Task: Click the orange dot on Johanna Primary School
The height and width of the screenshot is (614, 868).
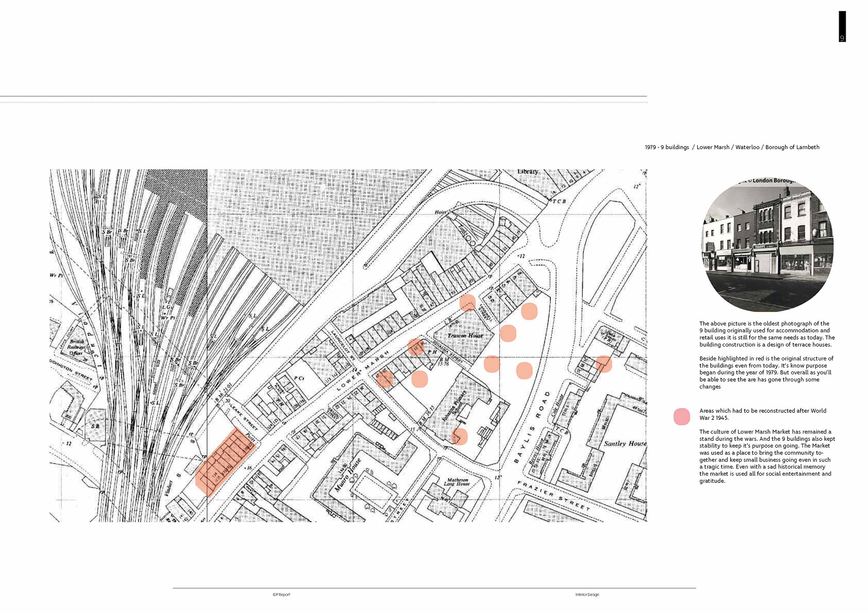Action: (459, 437)
